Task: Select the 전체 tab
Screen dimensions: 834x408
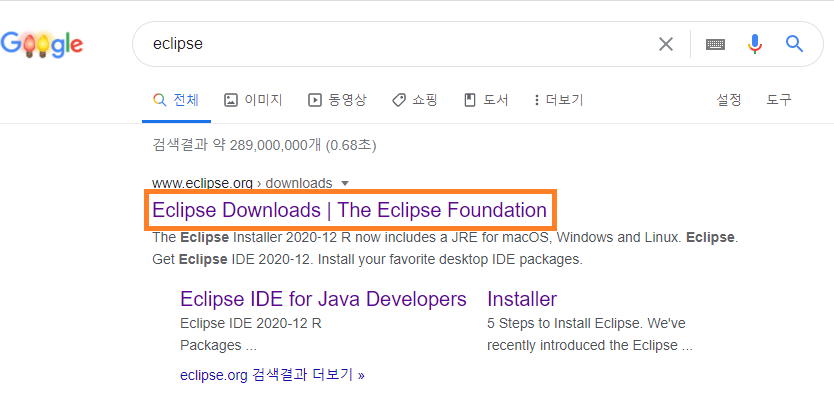Action: [x=176, y=100]
